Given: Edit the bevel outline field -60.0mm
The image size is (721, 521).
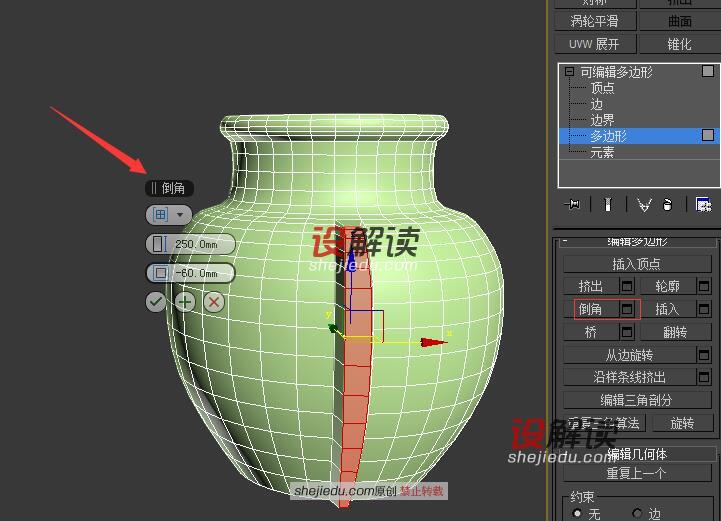Looking at the screenshot, I should coord(190,273).
